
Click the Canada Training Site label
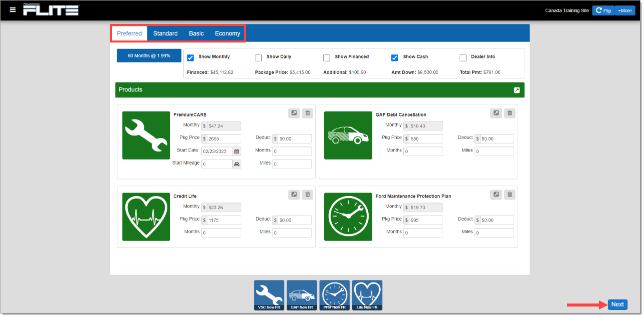[567, 10]
